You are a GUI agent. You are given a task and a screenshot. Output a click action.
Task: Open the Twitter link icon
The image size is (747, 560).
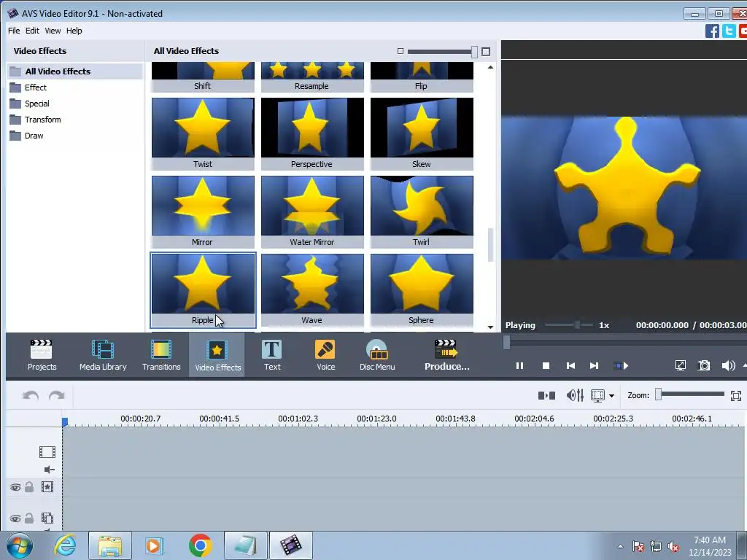coord(729,31)
